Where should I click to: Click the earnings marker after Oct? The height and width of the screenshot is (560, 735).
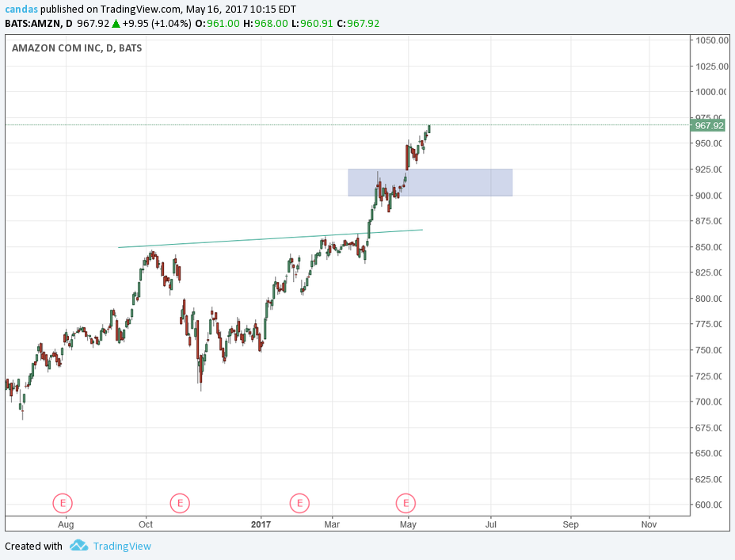[180, 503]
